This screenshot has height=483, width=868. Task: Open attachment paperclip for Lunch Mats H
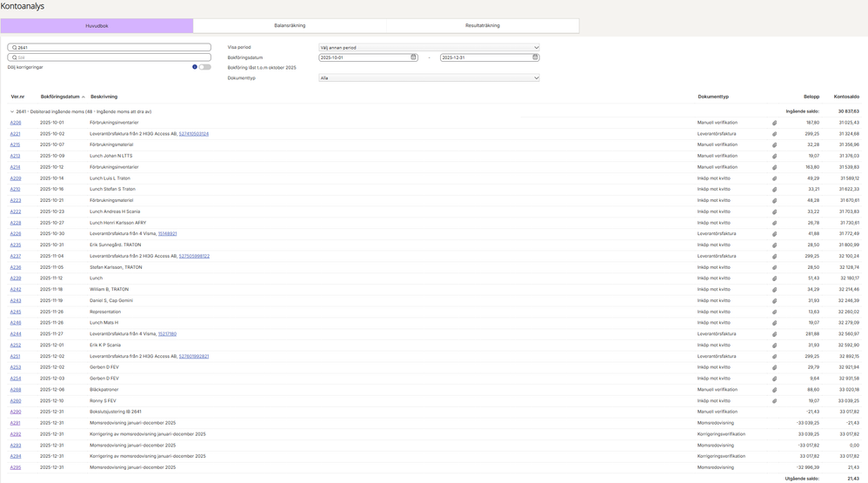coord(774,323)
